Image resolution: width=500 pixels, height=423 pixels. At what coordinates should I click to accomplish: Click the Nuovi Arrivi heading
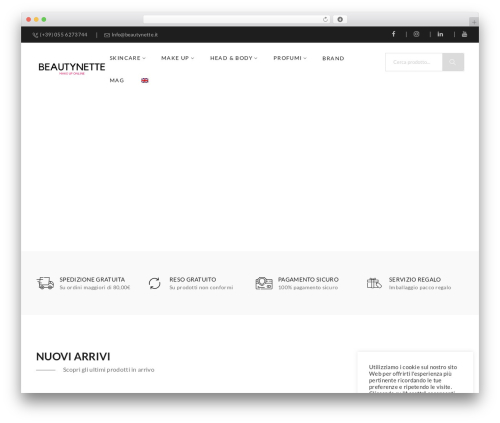73,356
